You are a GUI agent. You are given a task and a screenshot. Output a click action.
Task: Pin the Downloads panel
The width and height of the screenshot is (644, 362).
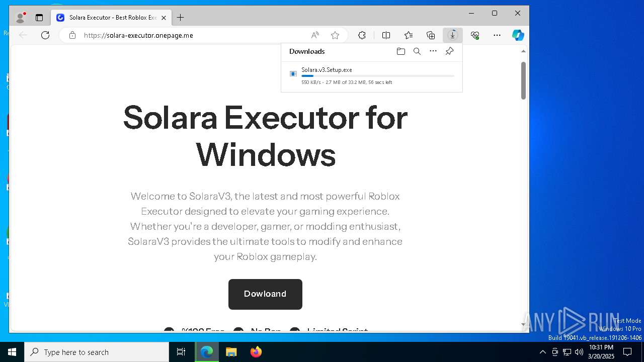tap(449, 51)
